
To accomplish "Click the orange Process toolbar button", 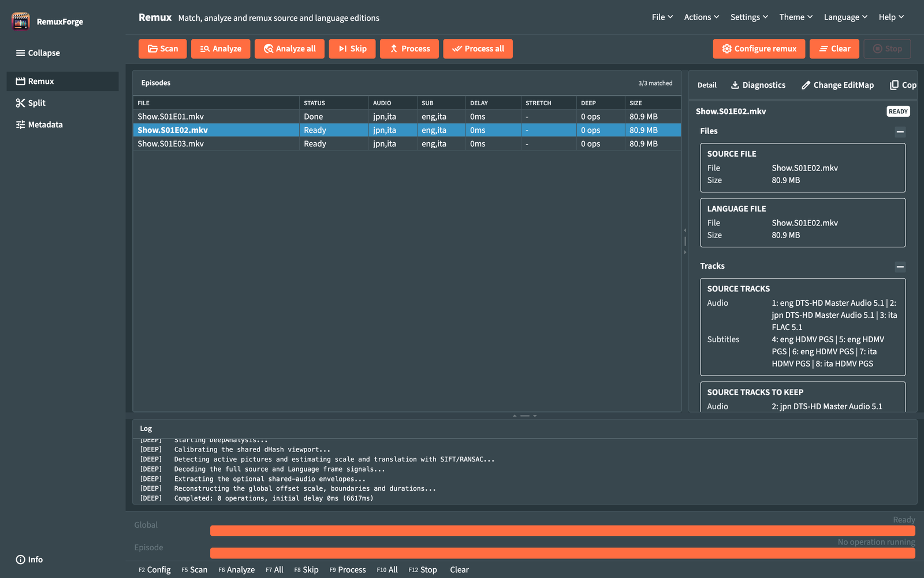I will 409,49.
